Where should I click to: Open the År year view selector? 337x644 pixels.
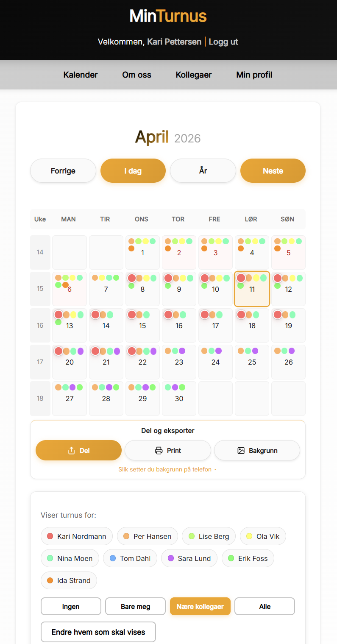[x=203, y=171]
